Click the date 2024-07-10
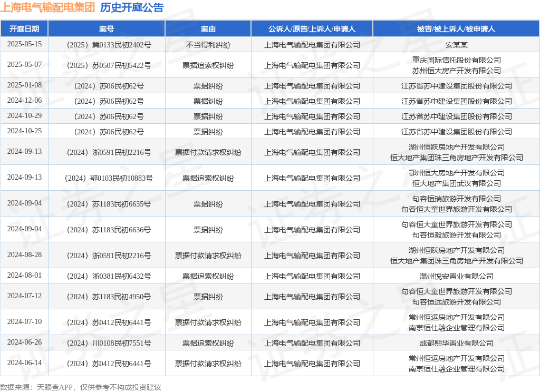Image resolution: width=540 pixels, height=392 pixels. click(24, 322)
